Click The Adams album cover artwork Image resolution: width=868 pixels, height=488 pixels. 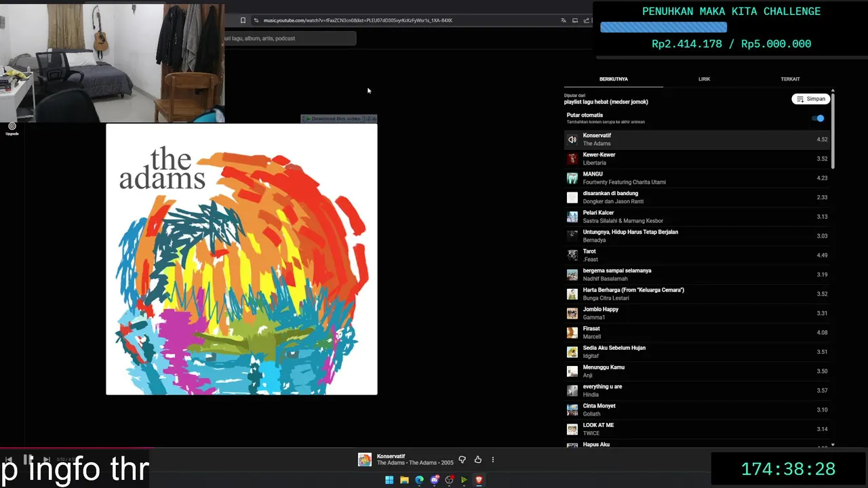point(241,259)
